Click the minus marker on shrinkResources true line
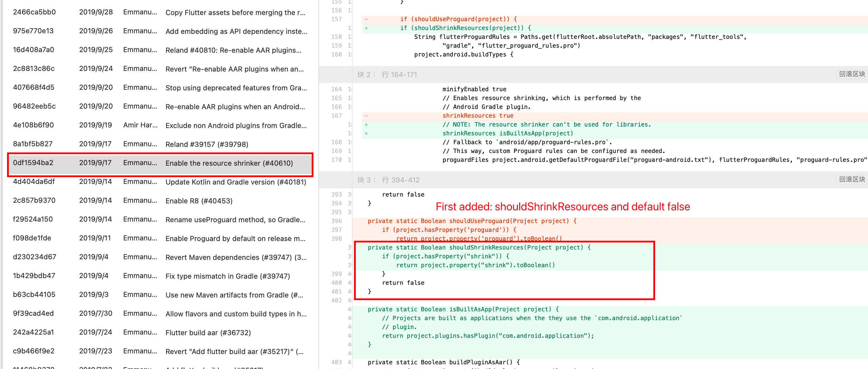The image size is (868, 369). 366,115
